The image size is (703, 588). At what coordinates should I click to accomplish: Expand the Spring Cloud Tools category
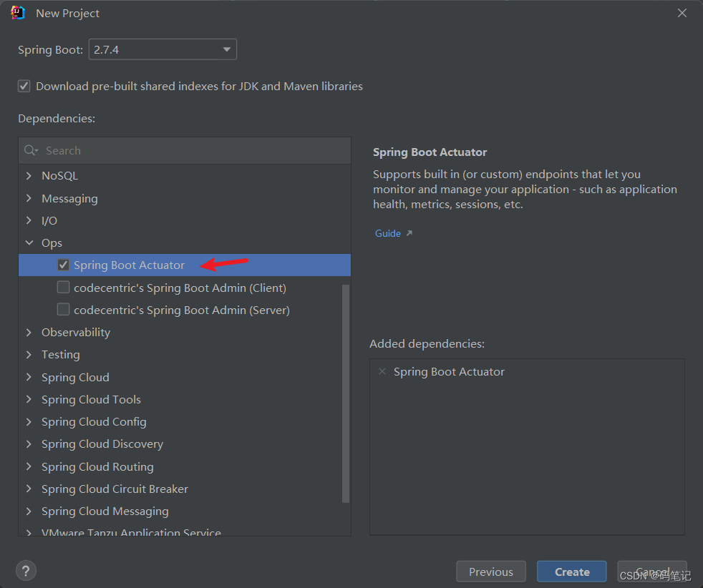pyautogui.click(x=29, y=399)
